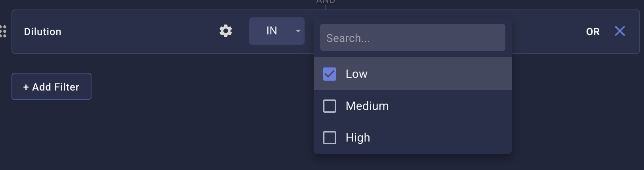Viewport: 644px width, 170px height.
Task: Click the small caret arrow beside IN
Action: click(x=298, y=31)
